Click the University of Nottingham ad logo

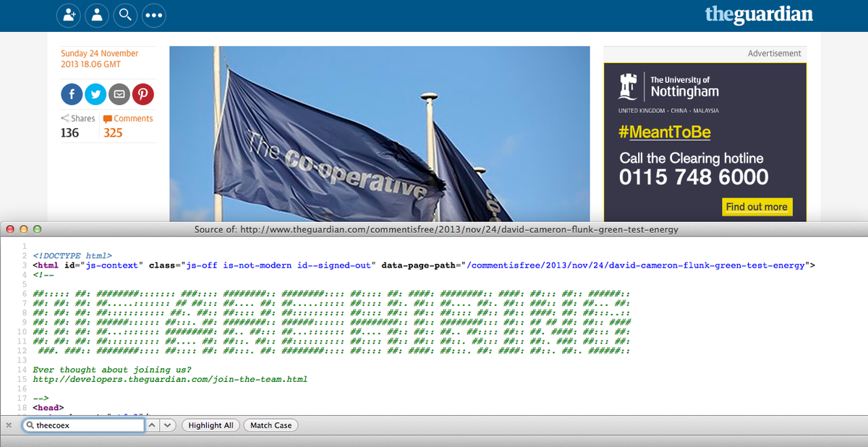pyautogui.click(x=668, y=86)
